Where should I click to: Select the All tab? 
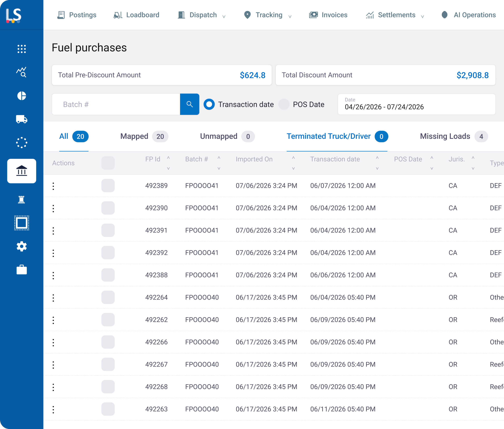coord(74,136)
